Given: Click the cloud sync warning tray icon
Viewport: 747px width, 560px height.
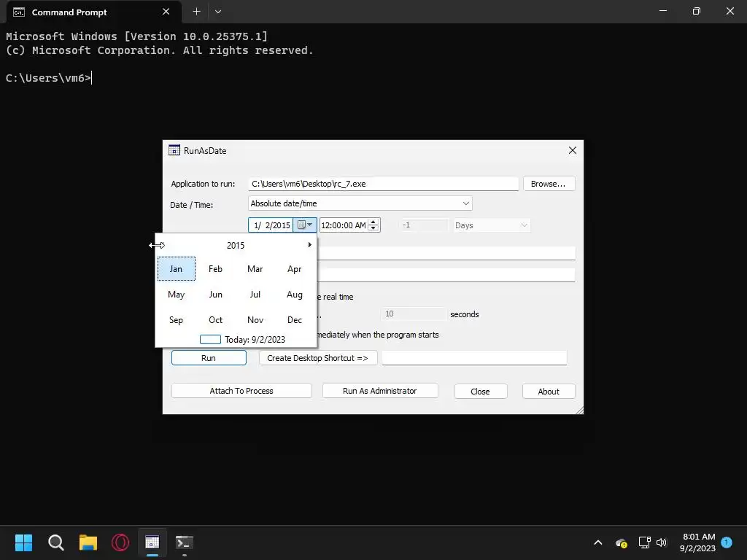Looking at the screenshot, I should (x=621, y=542).
